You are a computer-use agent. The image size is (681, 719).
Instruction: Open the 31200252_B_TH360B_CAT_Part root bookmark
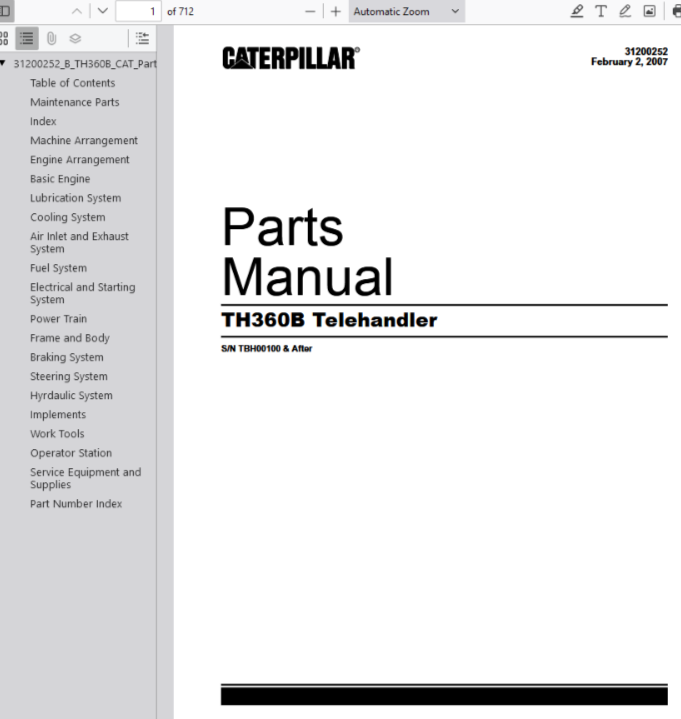(x=85, y=64)
